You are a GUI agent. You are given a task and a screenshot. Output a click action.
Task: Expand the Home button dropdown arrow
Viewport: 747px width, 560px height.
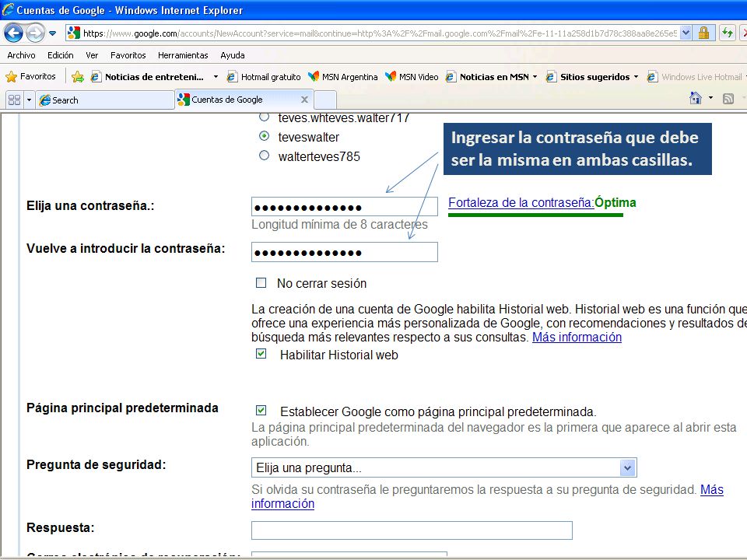click(710, 98)
